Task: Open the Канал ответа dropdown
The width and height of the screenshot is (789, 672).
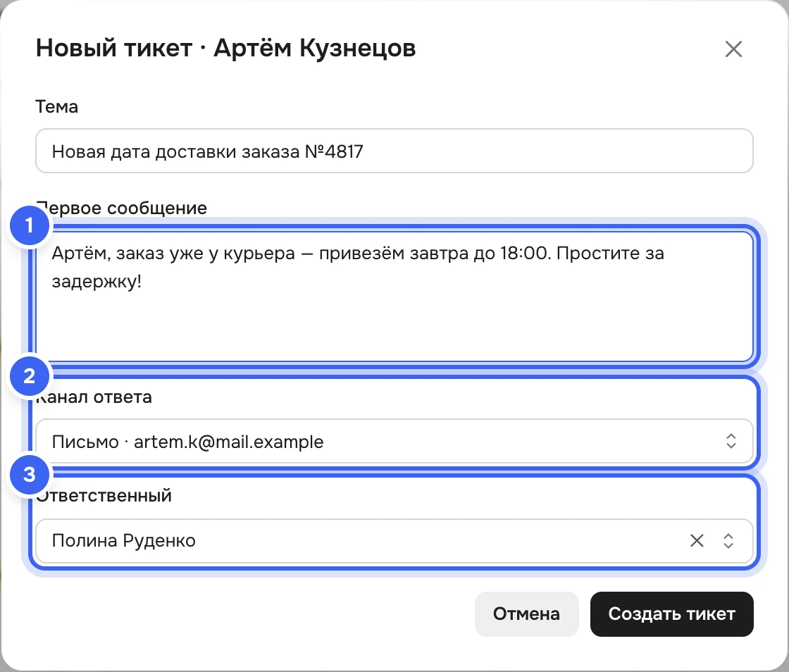Action: coord(394,441)
